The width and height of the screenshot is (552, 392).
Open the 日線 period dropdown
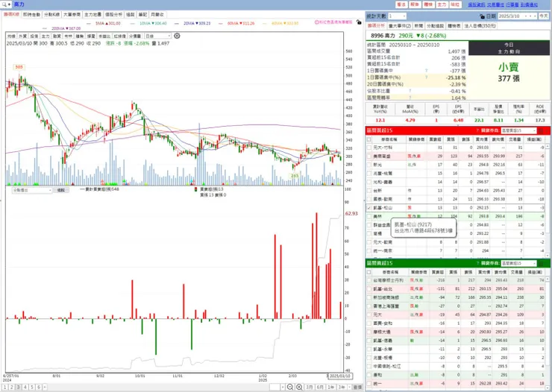click(157, 36)
